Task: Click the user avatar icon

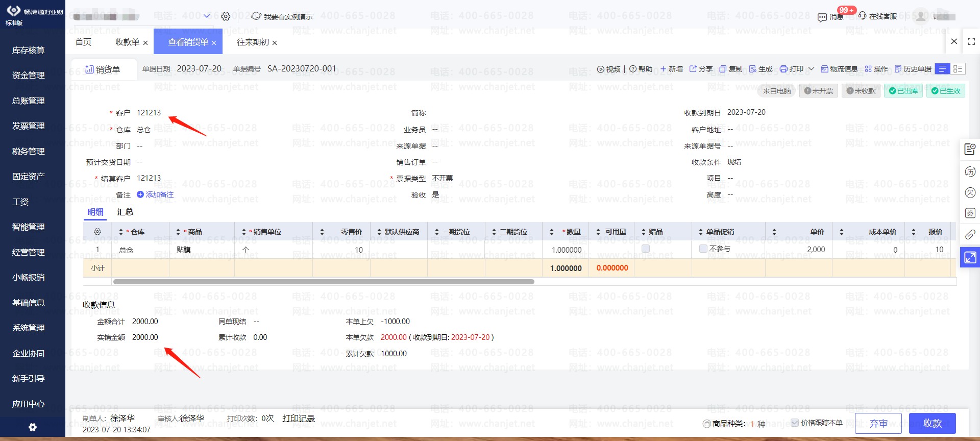Action: (x=920, y=16)
